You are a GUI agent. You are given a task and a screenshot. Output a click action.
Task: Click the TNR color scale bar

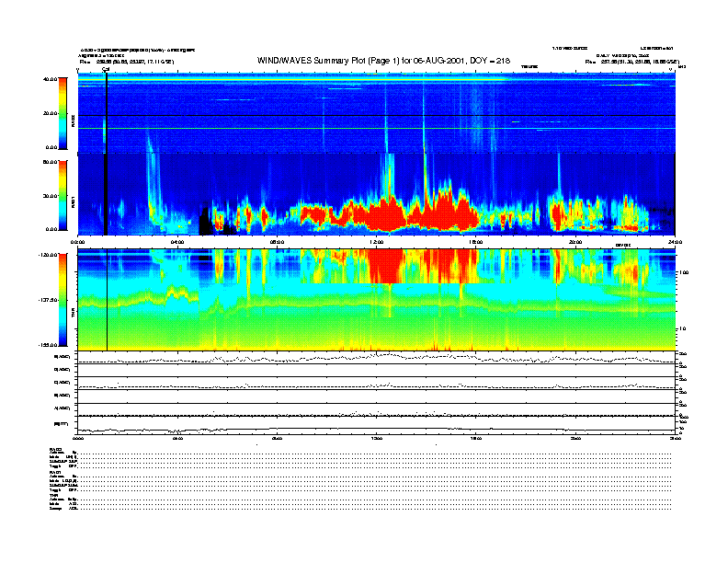[x=63, y=300]
